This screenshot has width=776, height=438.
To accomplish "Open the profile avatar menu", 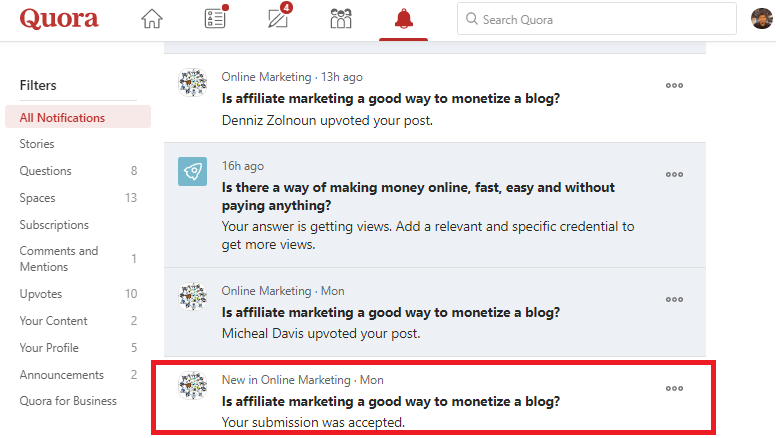I will 762,19.
